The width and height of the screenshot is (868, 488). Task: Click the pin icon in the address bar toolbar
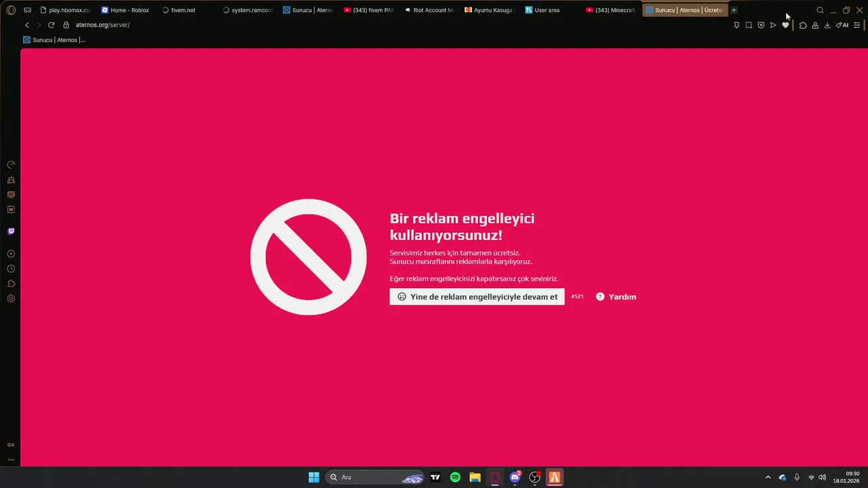(736, 25)
